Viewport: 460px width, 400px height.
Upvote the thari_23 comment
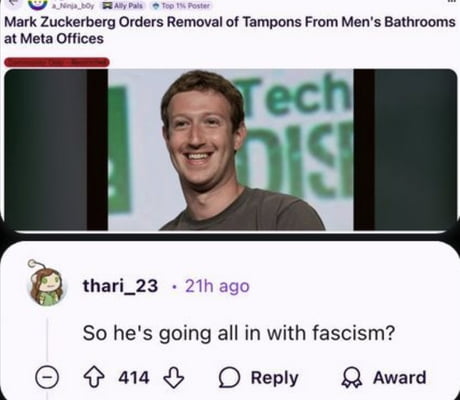tap(93, 377)
